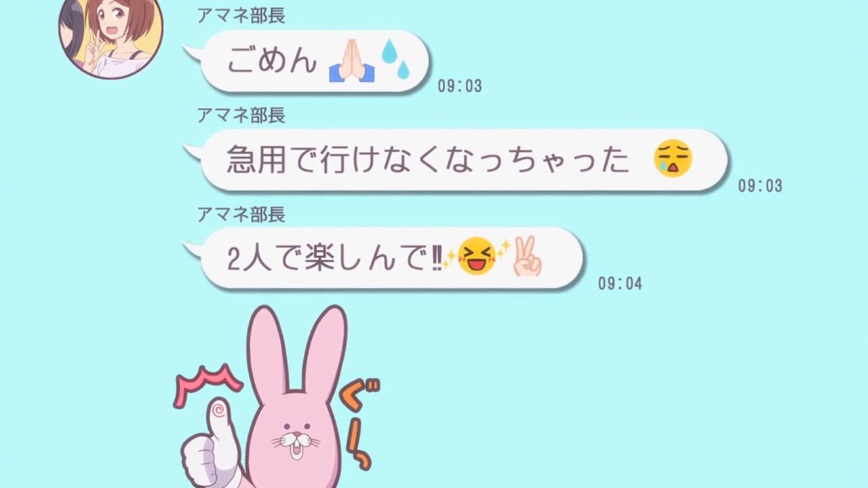This screenshot has height=488, width=868.
Task: Click アマネ部長 name above 急用 message
Action: tap(241, 115)
